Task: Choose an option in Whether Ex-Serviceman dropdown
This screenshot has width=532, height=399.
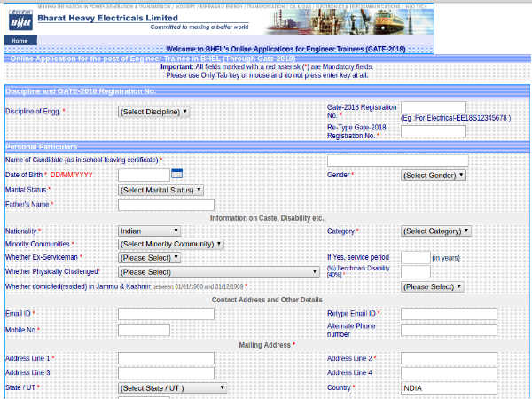Action: point(149,258)
